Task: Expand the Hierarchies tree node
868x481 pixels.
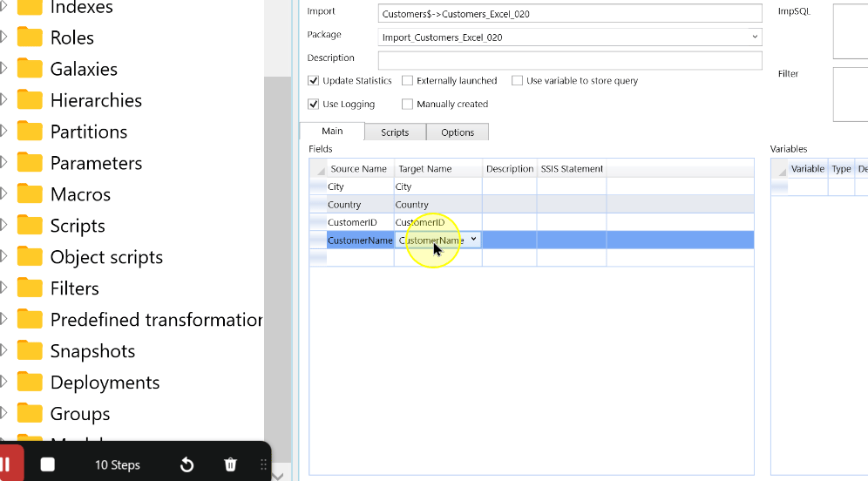Action: (x=3, y=99)
